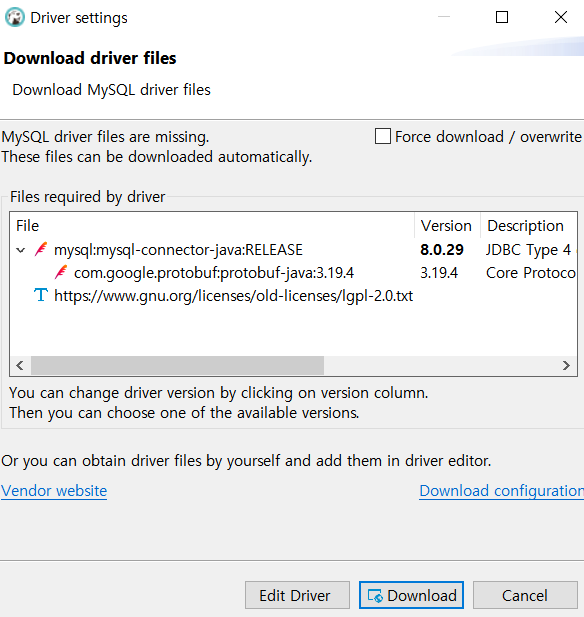Image resolution: width=584 pixels, height=617 pixels.
Task: Open version selector for 8.0.29
Action: click(442, 250)
